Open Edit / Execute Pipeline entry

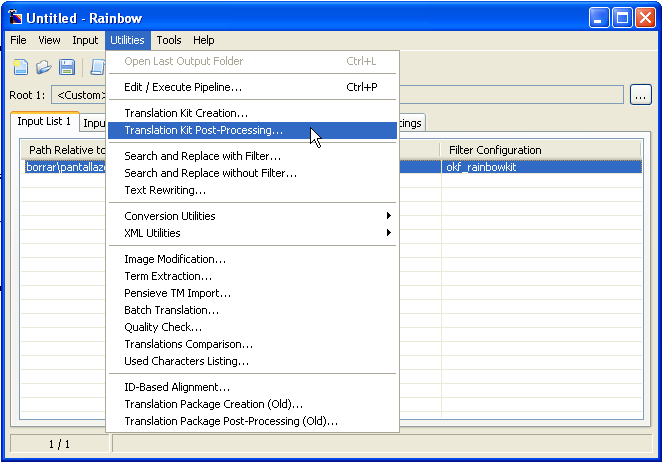click(183, 87)
